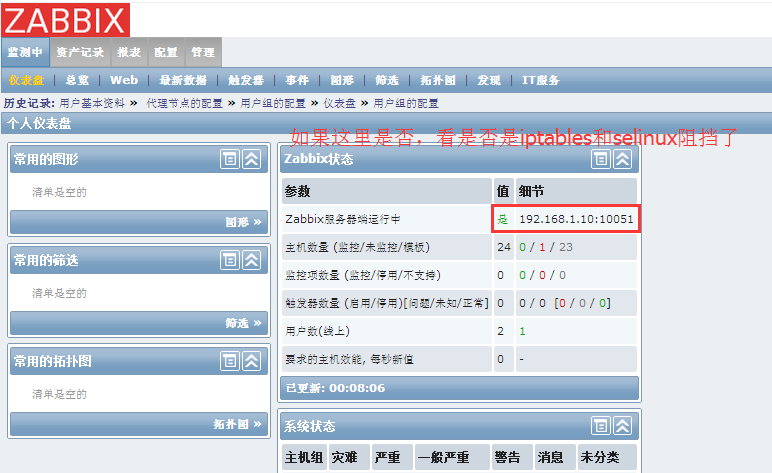Open the 最新数据 submenu item

click(183, 80)
